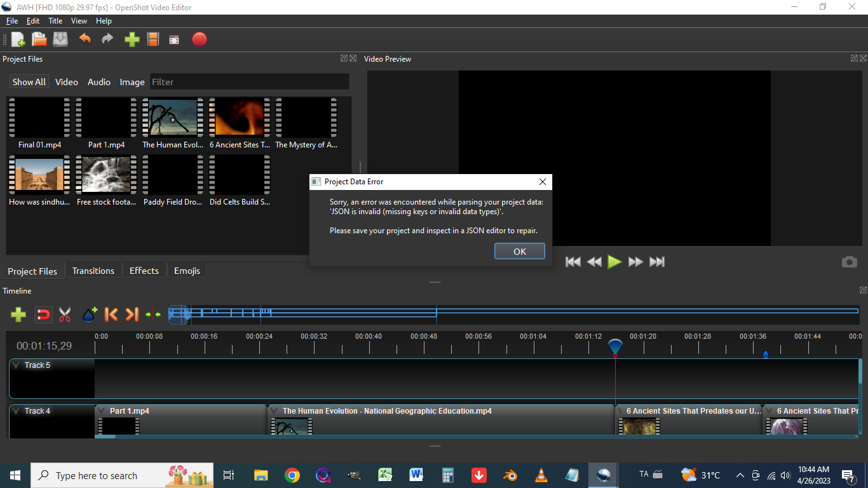This screenshot has width=868, height=488.
Task: Toggle snapping with the magnet icon
Action: (43, 315)
